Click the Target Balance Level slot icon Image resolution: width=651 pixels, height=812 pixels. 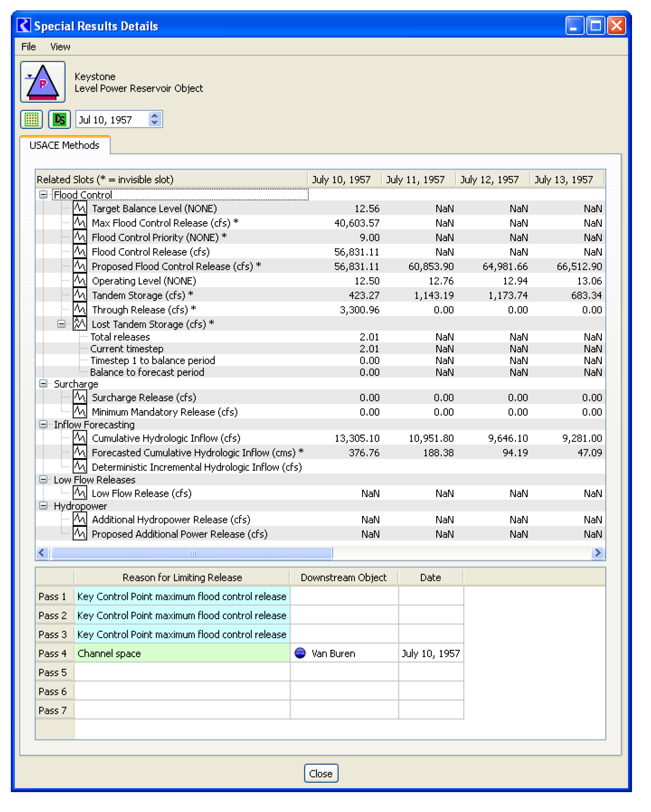click(x=80, y=208)
